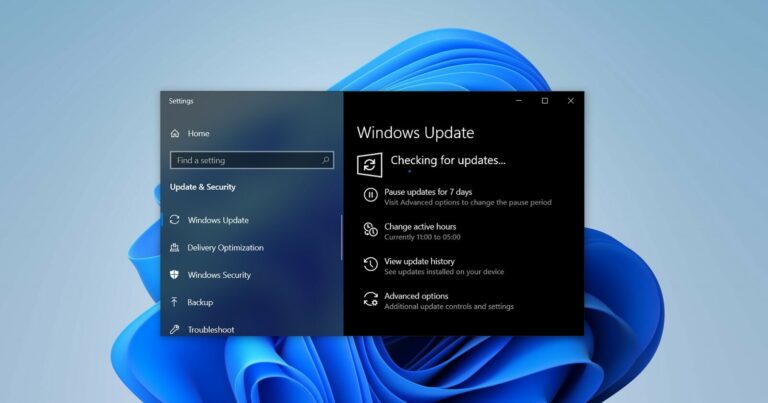
Task: Click the Settings window title
Action: coord(181,101)
